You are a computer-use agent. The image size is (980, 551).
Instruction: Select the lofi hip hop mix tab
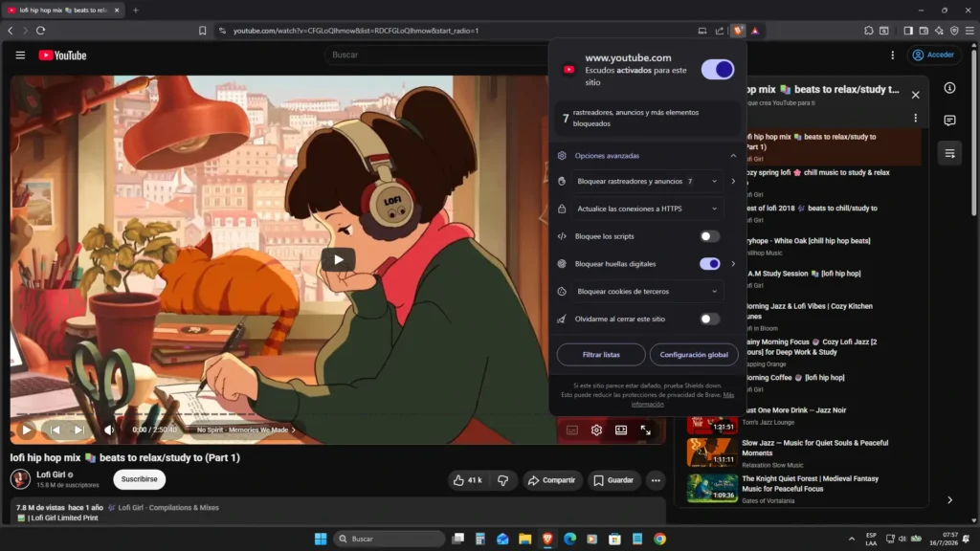(x=62, y=10)
